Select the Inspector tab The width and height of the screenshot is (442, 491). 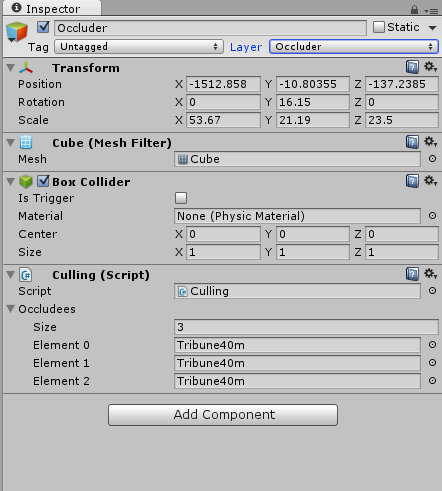(x=52, y=9)
